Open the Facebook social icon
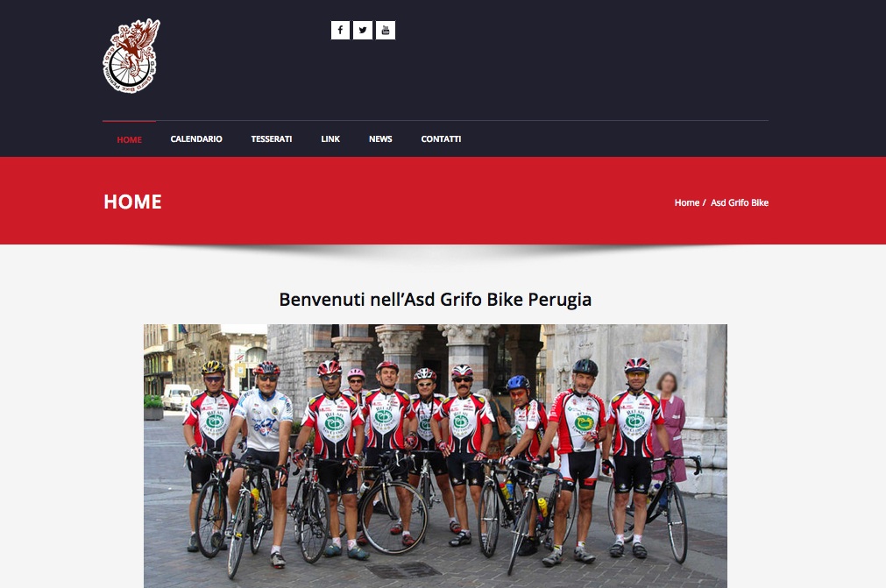 340,30
